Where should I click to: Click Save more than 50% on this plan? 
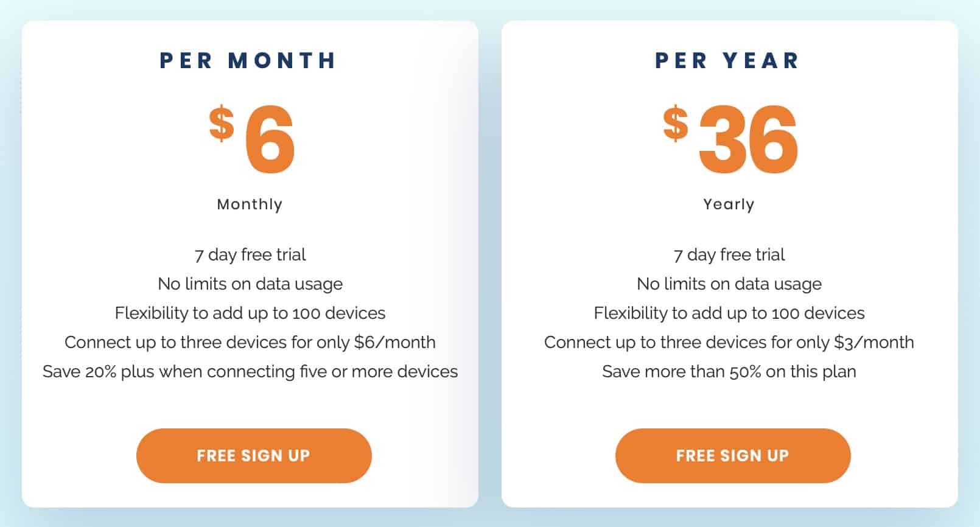pos(729,371)
